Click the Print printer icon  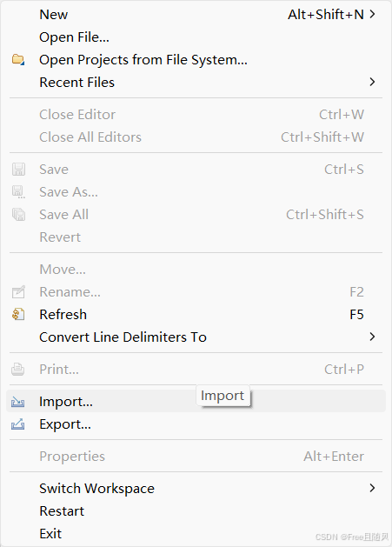pyautogui.click(x=18, y=369)
